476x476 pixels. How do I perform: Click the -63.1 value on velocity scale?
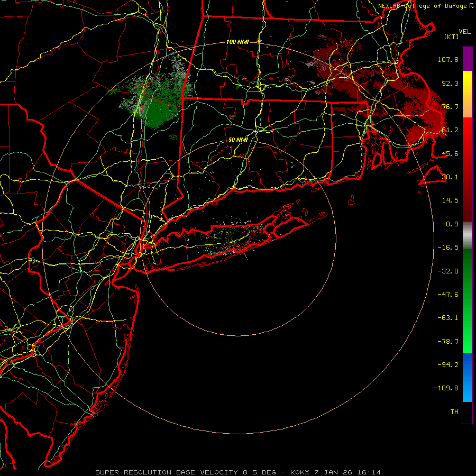(x=448, y=318)
